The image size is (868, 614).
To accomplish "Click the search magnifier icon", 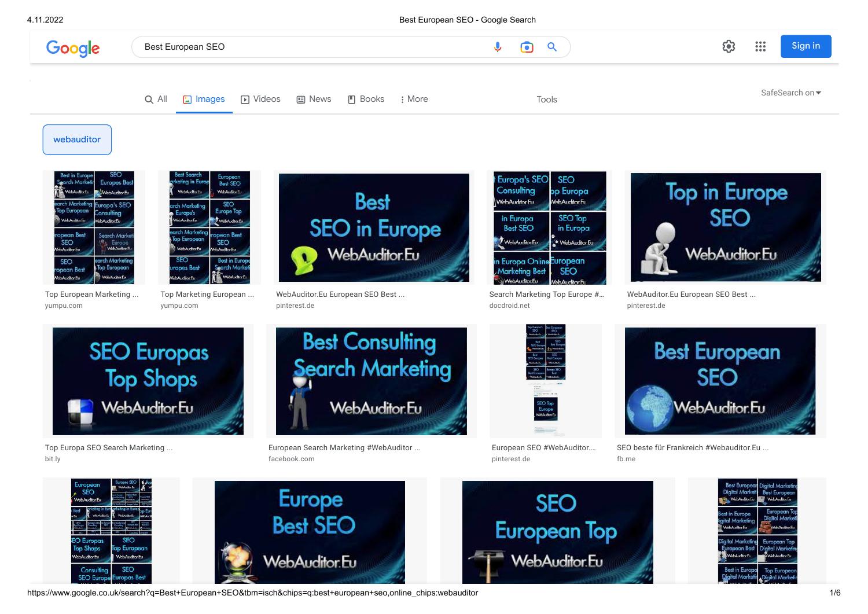I will tap(551, 47).
